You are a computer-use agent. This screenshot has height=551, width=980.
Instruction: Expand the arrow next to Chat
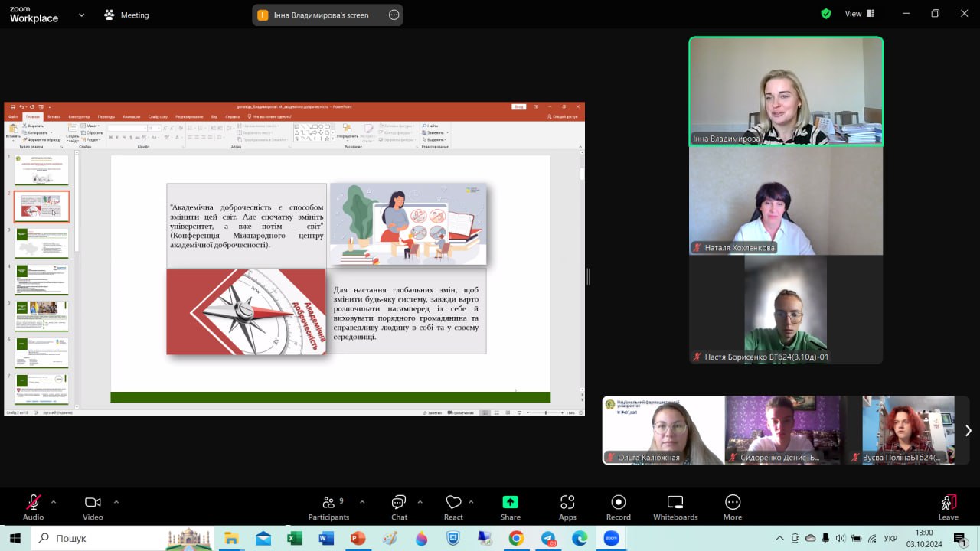point(420,502)
